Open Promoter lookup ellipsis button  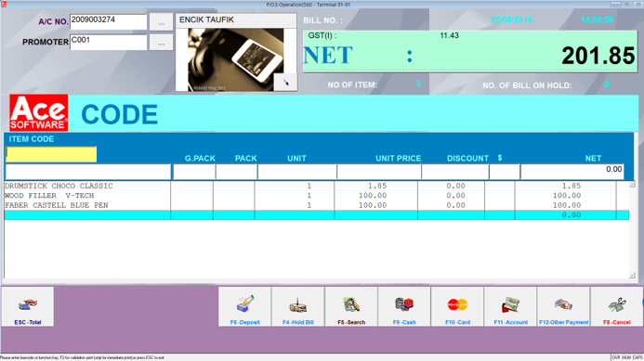pos(161,43)
